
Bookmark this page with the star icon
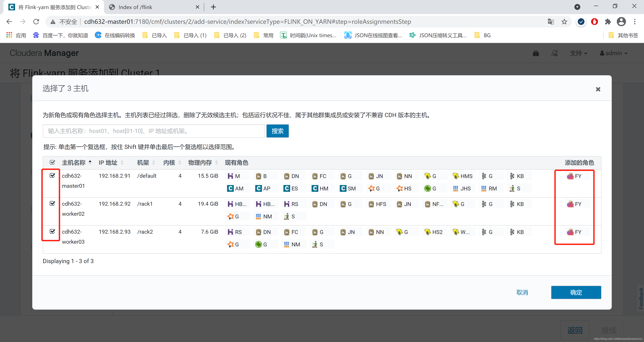(x=564, y=22)
